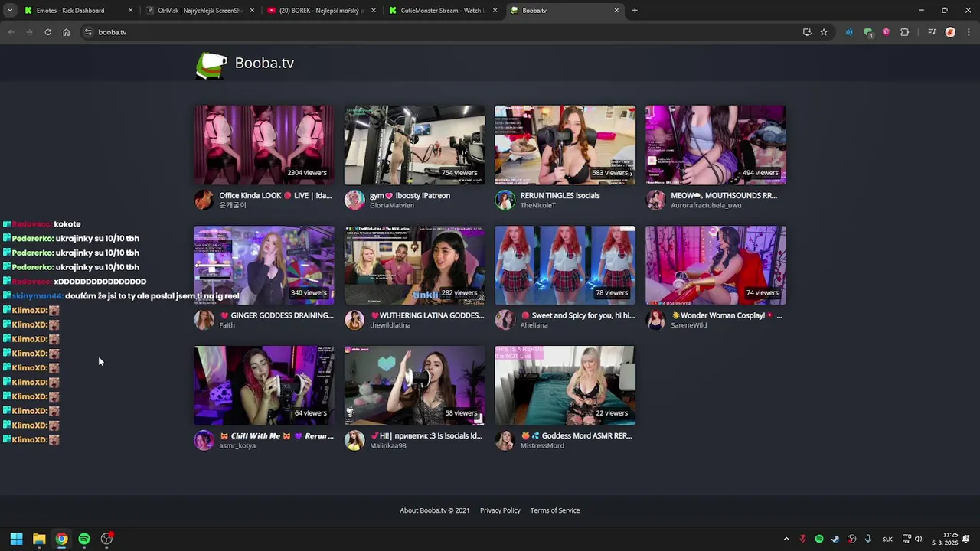Screen dimensions: 980x551
Task: Open the Wonder Woman Cosplay thumbnail
Action: tap(715, 265)
